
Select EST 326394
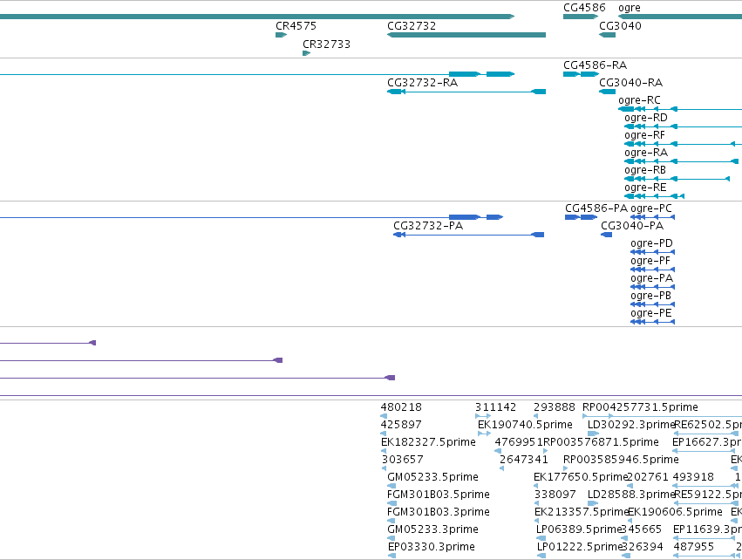(x=642, y=547)
